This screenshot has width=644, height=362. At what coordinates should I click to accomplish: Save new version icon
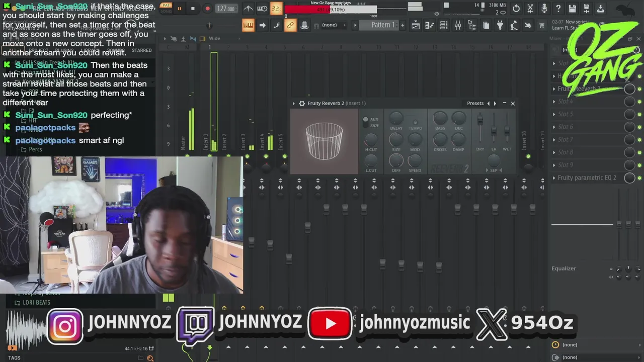pos(587,9)
